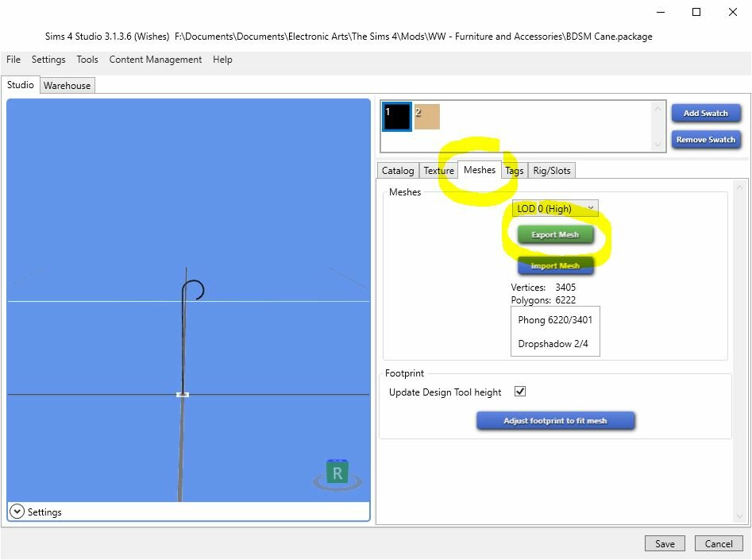Open the Help menu
This screenshot has width=752, height=560.
(222, 60)
